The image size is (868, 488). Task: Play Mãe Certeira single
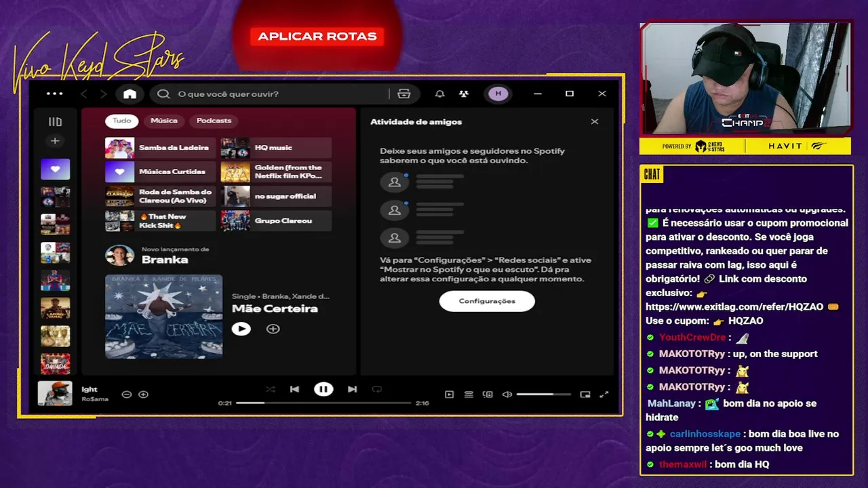click(x=241, y=329)
